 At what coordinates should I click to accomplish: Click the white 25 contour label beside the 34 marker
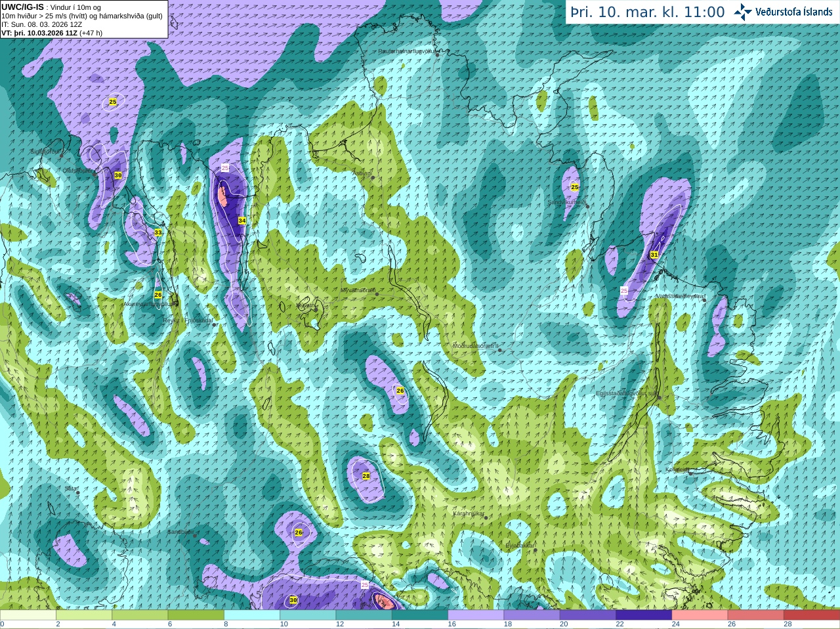pos(225,168)
